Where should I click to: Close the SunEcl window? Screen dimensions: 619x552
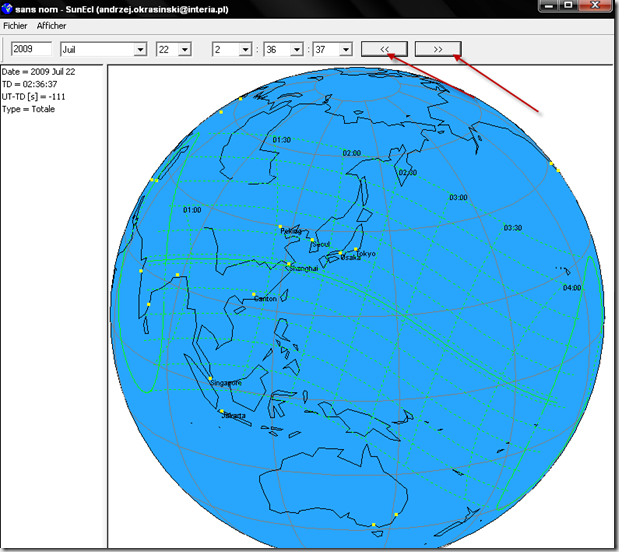(595, 6)
